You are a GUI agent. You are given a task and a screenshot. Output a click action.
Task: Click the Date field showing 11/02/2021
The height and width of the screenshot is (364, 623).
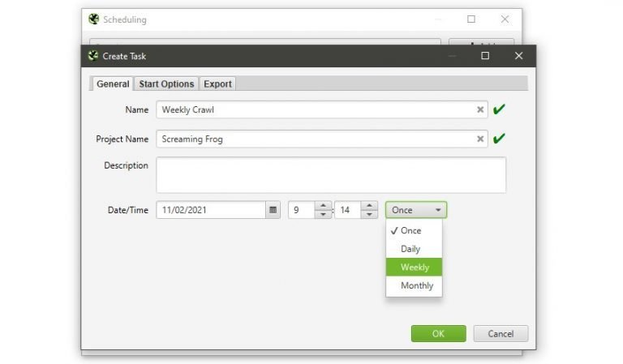click(211, 210)
